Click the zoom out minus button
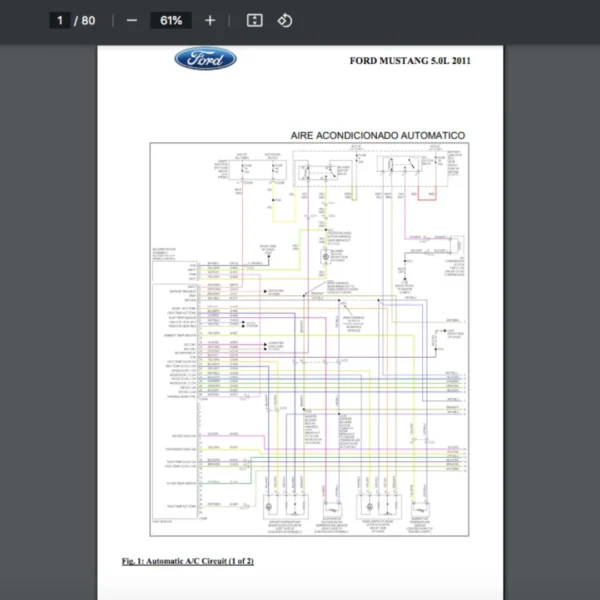600x600 pixels. (x=131, y=20)
